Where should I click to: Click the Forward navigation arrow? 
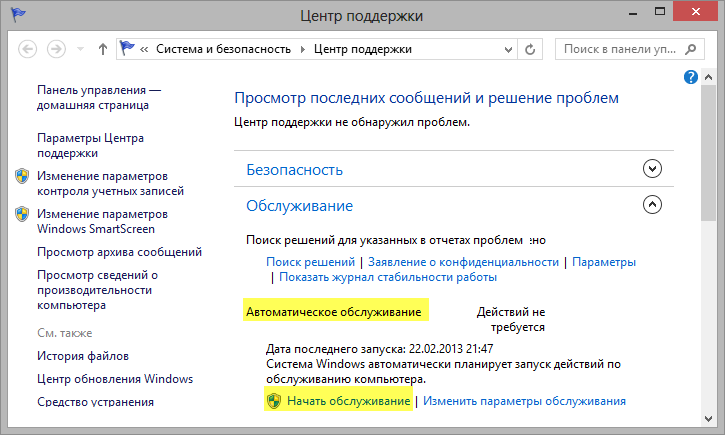[56, 49]
